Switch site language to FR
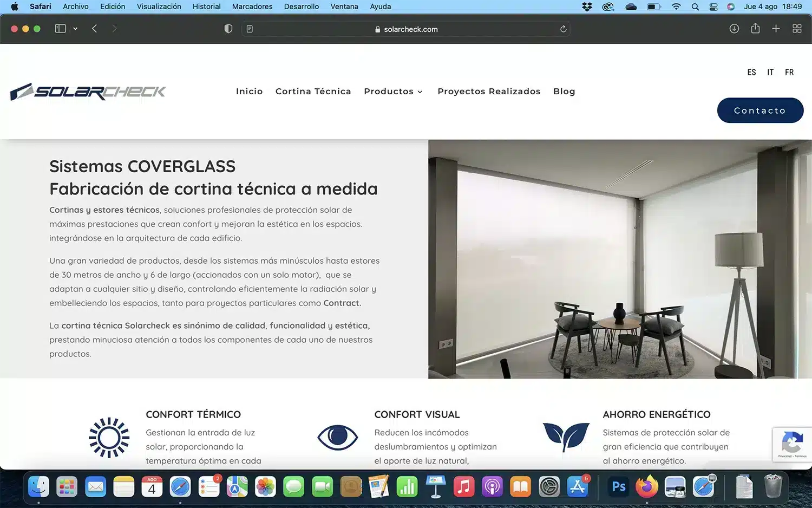Image resolution: width=812 pixels, height=508 pixels. point(789,73)
